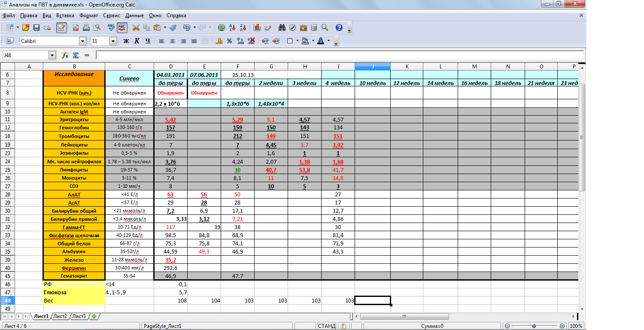Viewport: 644px width, 330px height.
Task: Export directly as PDF
Action: (75, 27)
